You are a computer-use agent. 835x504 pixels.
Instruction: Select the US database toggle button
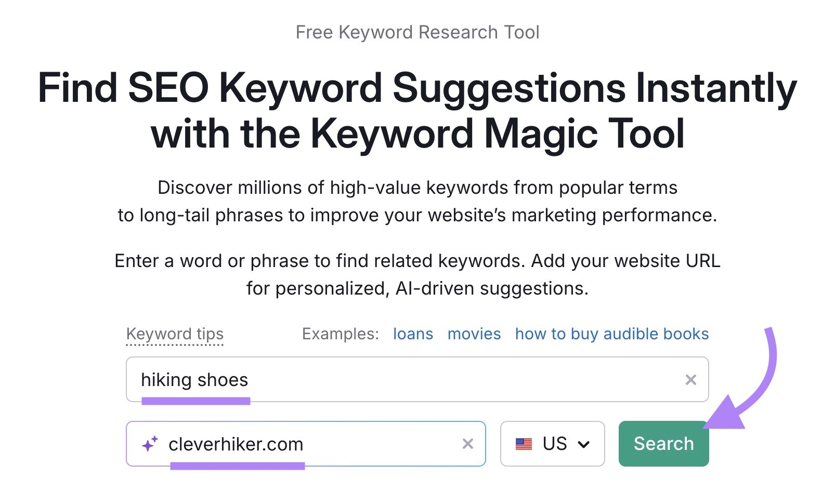[x=552, y=444]
